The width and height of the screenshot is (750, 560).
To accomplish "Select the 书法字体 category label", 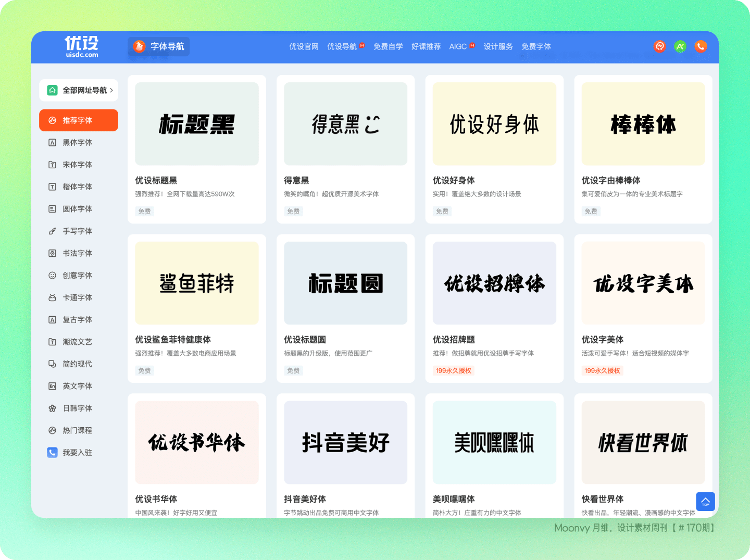I will click(77, 253).
